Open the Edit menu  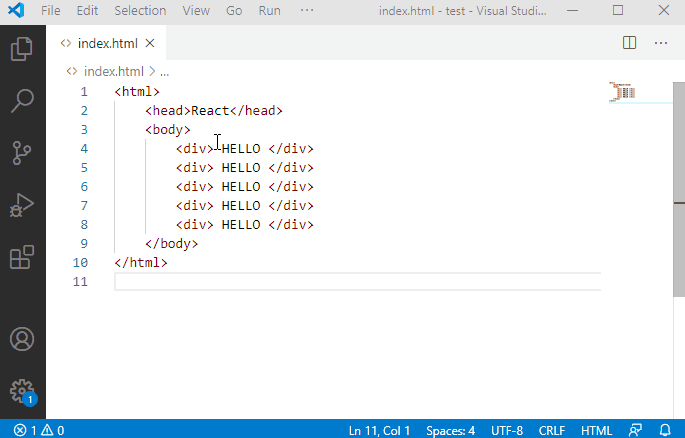point(87,10)
